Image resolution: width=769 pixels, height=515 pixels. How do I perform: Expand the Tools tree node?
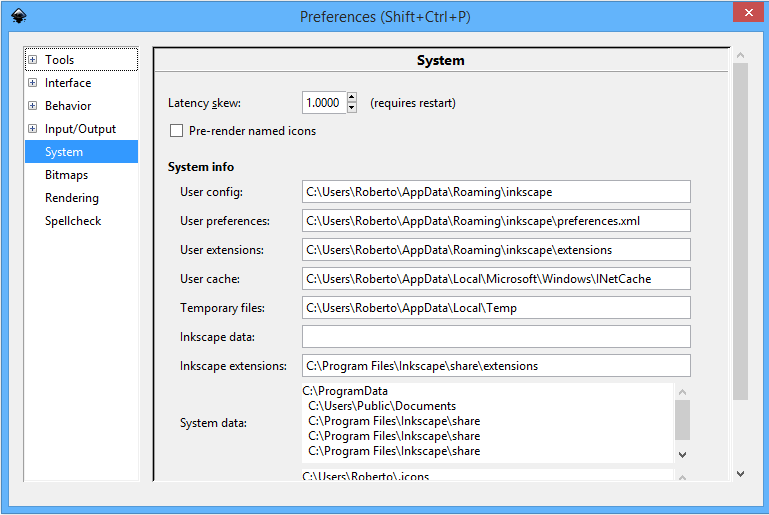pyautogui.click(x=33, y=60)
